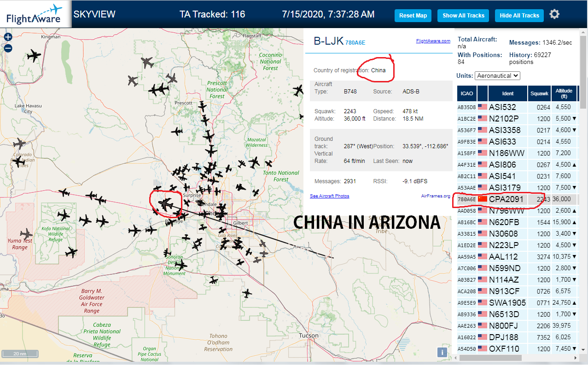The width and height of the screenshot is (588, 365).
Task: Open AirFrames.org link
Action: pyautogui.click(x=436, y=196)
